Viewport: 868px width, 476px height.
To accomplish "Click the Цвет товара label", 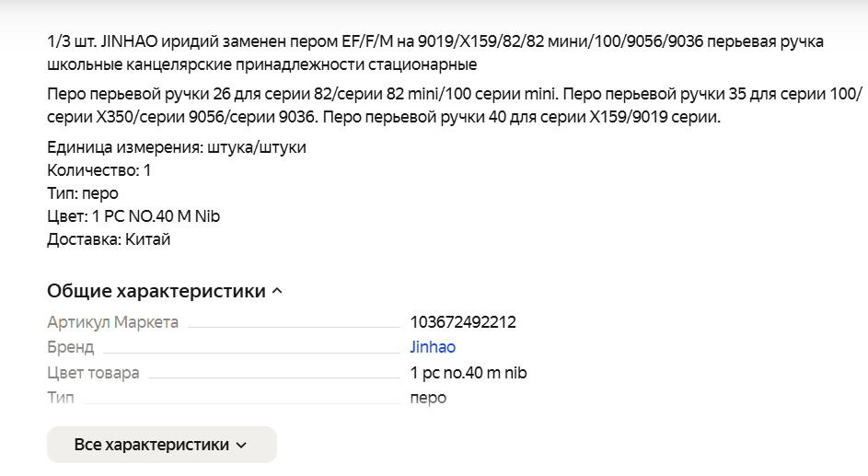I will [x=93, y=373].
